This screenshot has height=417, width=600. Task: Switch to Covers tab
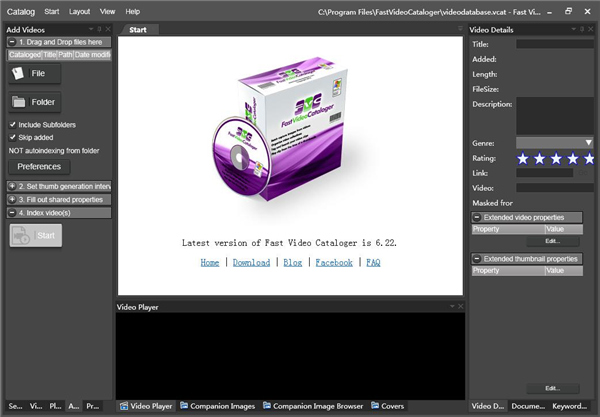pyautogui.click(x=388, y=406)
